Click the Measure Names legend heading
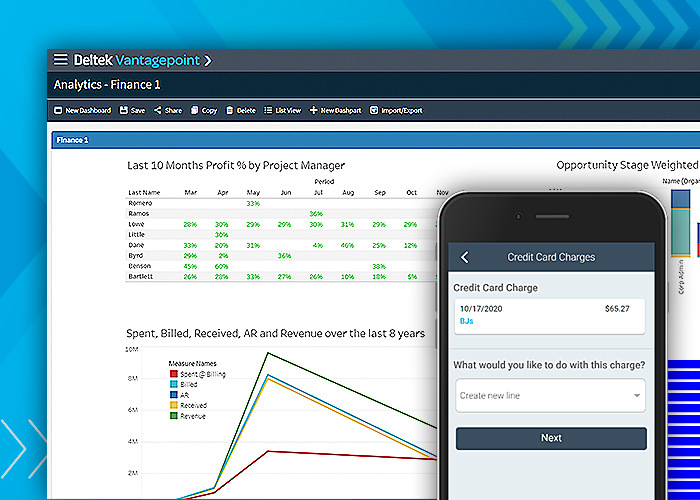 coord(192,364)
